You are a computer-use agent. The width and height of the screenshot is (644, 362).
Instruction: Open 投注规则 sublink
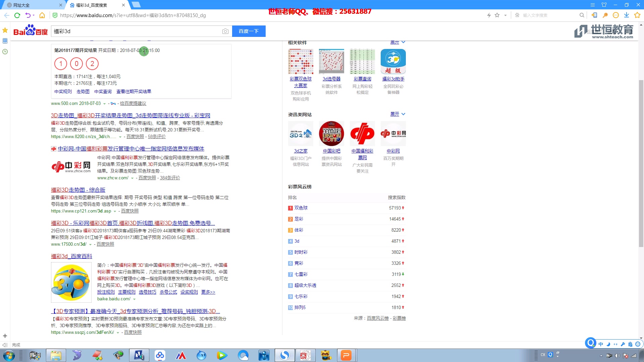pos(106,292)
